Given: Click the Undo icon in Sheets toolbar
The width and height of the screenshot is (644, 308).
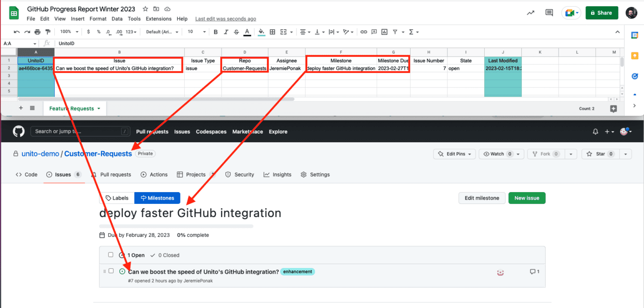Looking at the screenshot, I should click(17, 32).
